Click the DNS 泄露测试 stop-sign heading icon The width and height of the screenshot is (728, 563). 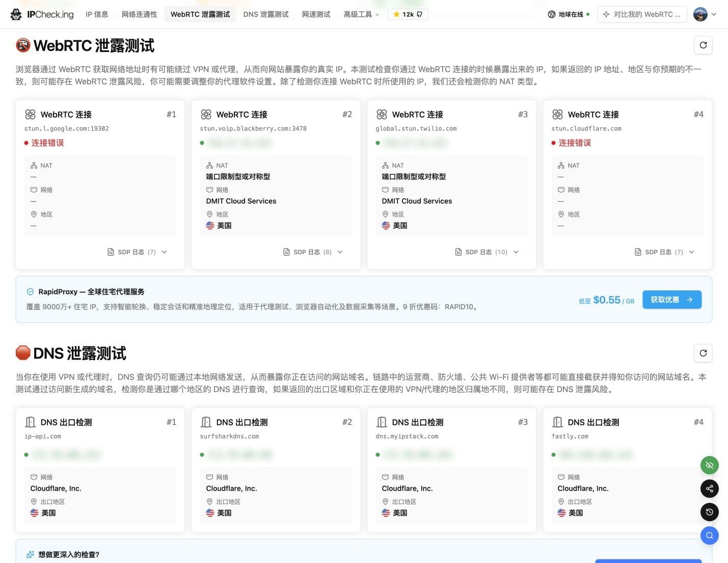pos(23,353)
